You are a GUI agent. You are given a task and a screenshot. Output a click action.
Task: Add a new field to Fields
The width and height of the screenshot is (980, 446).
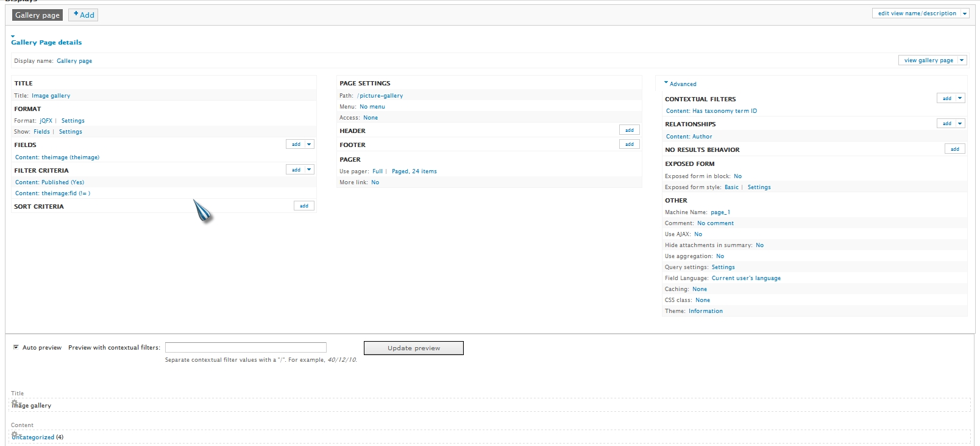click(296, 144)
